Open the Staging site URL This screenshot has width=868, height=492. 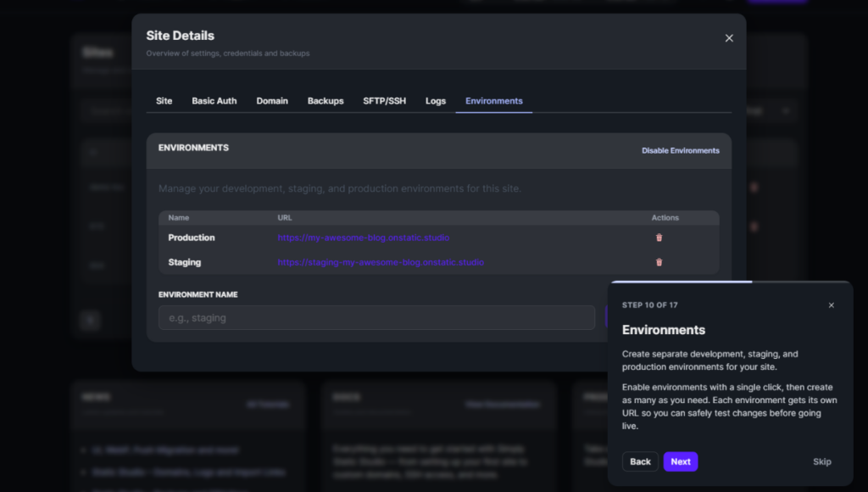pos(381,262)
